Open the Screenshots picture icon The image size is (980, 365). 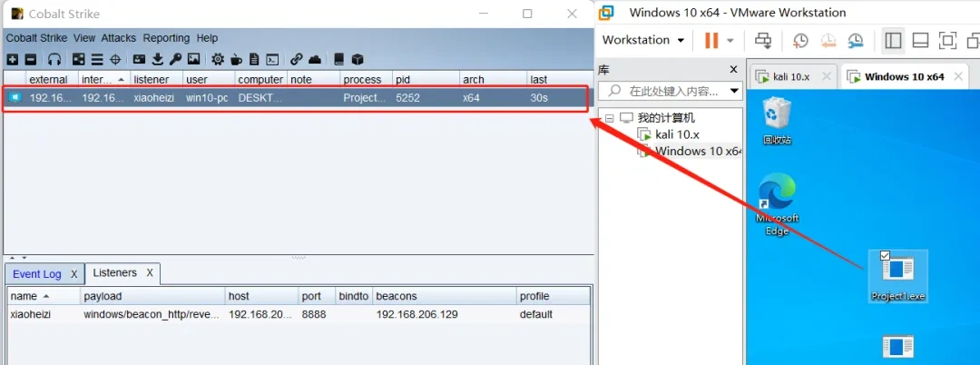pos(194,59)
